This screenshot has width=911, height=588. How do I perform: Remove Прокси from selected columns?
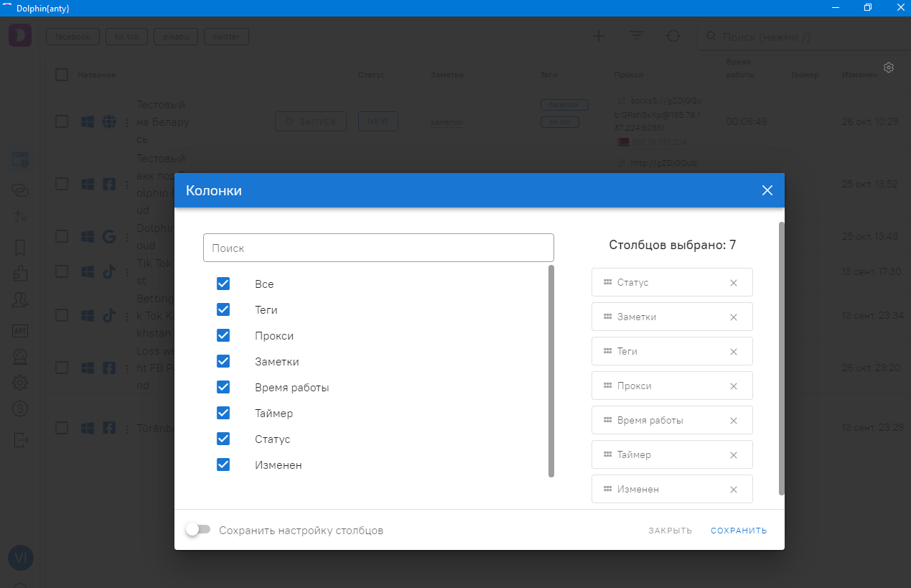coord(734,386)
